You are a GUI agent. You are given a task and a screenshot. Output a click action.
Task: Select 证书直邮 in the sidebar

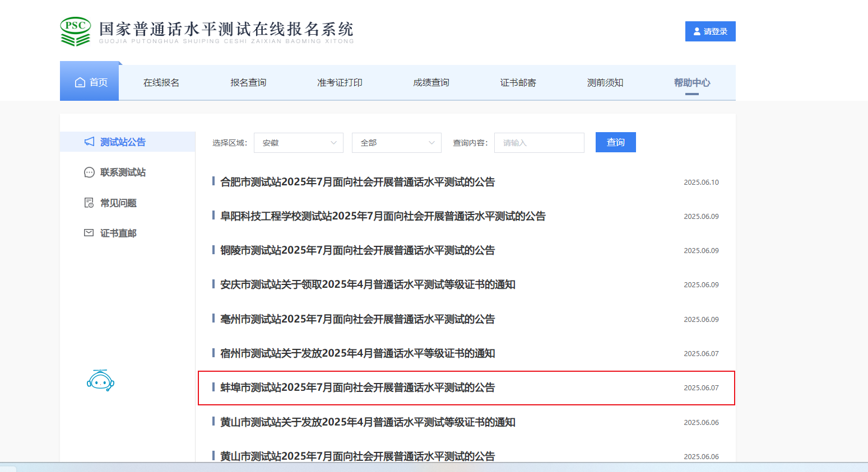[118, 233]
